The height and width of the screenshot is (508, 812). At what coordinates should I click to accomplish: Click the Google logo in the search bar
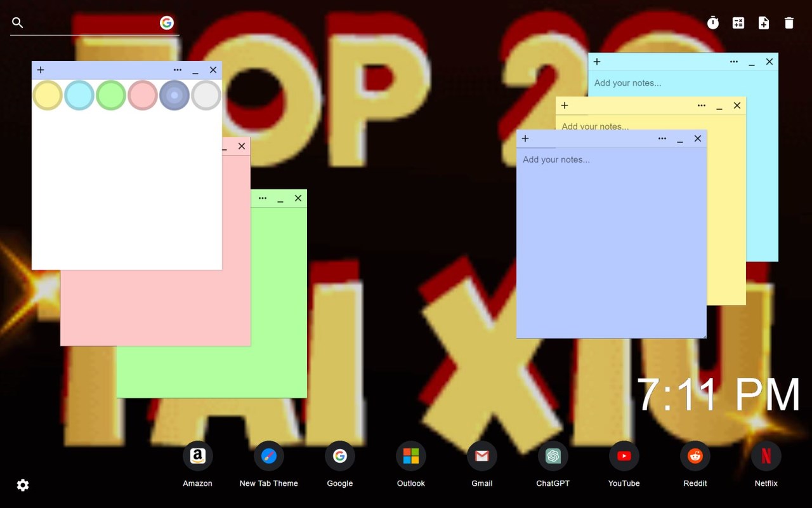167,23
